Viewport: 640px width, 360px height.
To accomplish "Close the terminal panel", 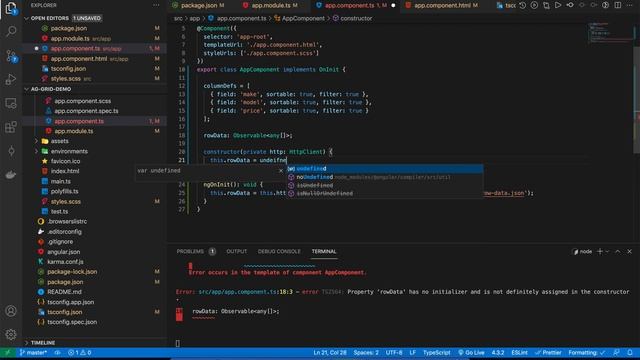I will point(629,251).
